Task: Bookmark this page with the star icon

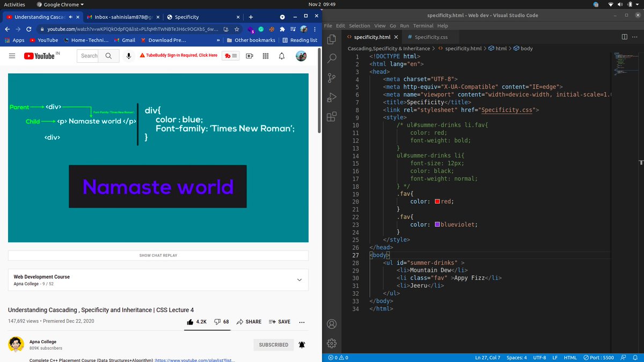Action: pyautogui.click(x=237, y=29)
